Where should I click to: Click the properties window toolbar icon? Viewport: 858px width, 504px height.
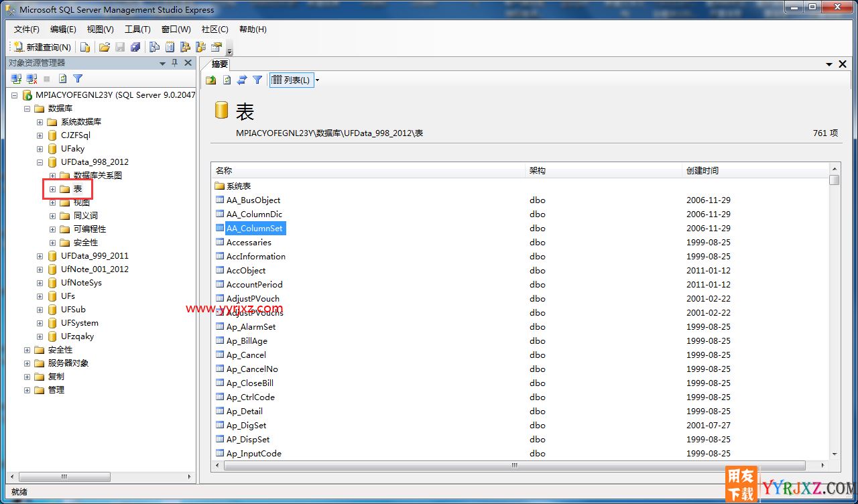click(x=216, y=47)
